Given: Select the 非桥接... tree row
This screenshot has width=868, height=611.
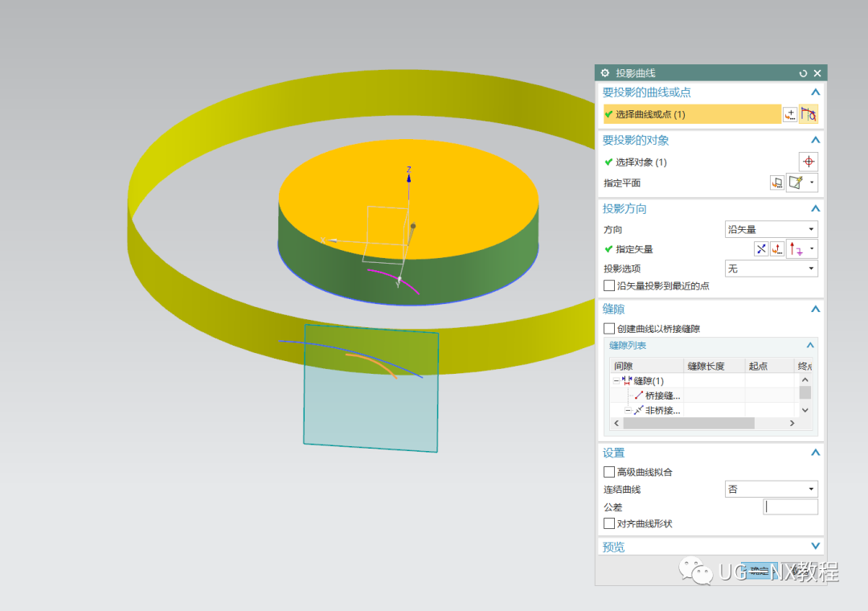Looking at the screenshot, I should [x=662, y=411].
